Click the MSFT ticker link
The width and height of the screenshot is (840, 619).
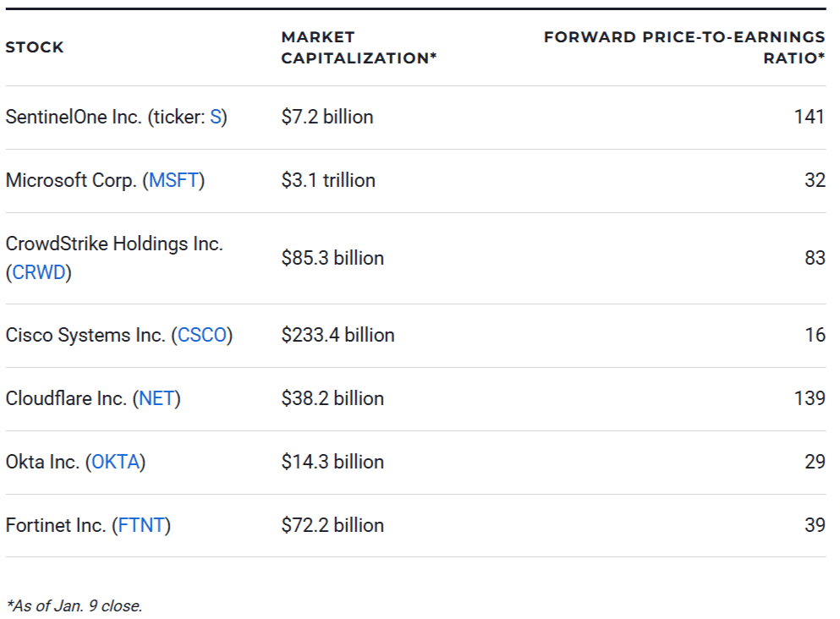coord(176,180)
